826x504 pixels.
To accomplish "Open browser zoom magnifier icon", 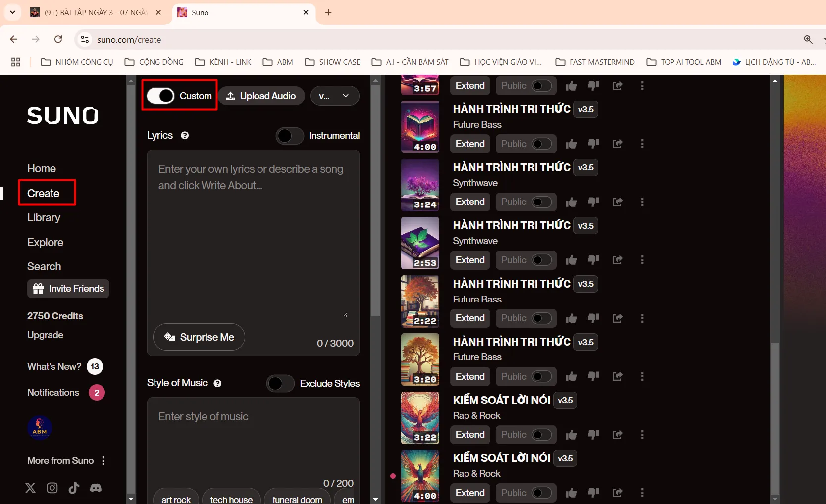I will (x=808, y=39).
